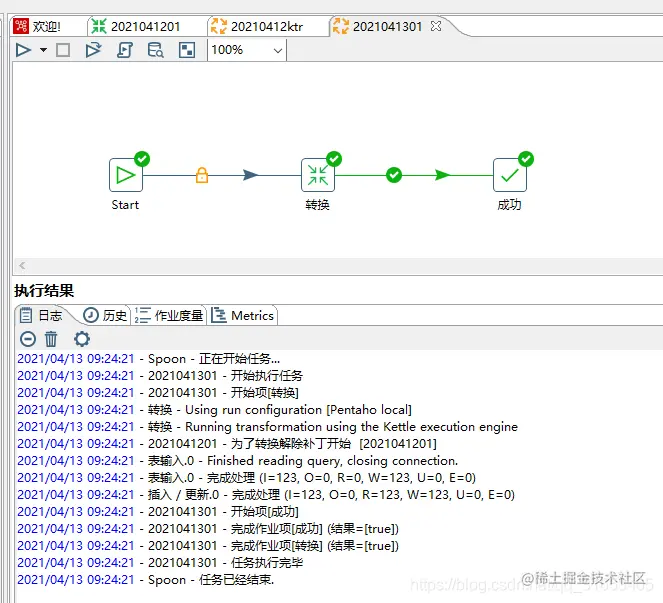Select log line '开始项[转换]'
The height and width of the screenshot is (603, 663).
click(x=158, y=393)
